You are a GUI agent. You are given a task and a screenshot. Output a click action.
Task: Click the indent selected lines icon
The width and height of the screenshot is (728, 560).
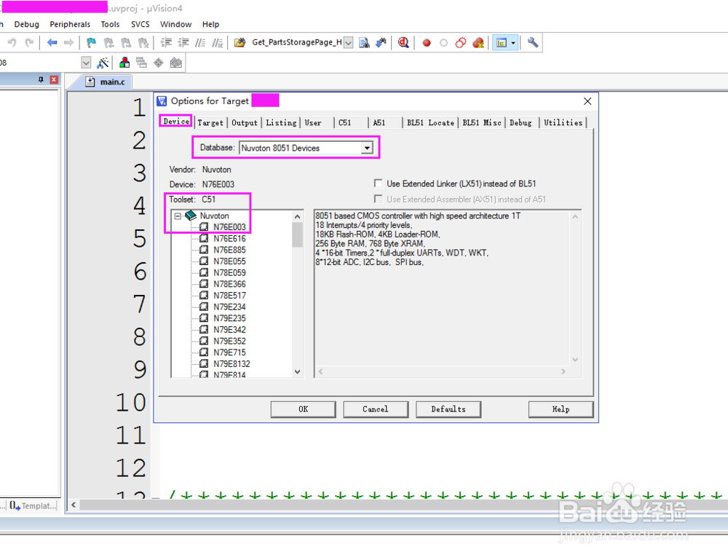[166, 43]
